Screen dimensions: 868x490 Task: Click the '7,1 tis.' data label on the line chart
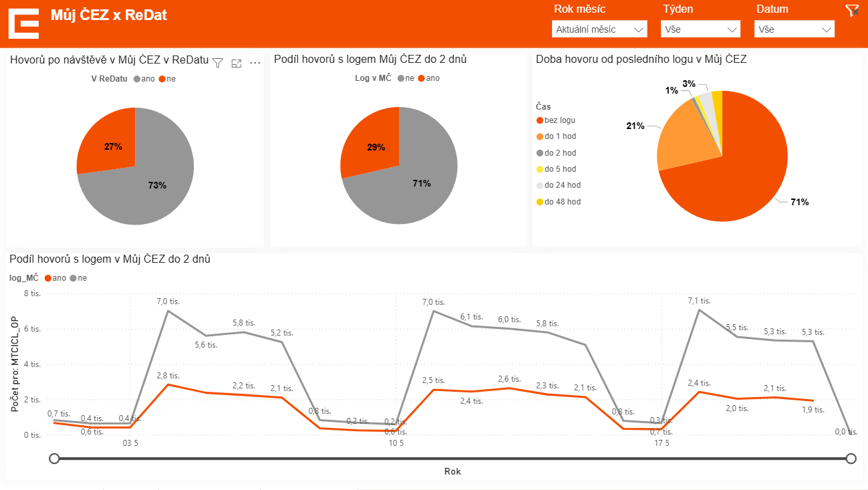(700, 301)
